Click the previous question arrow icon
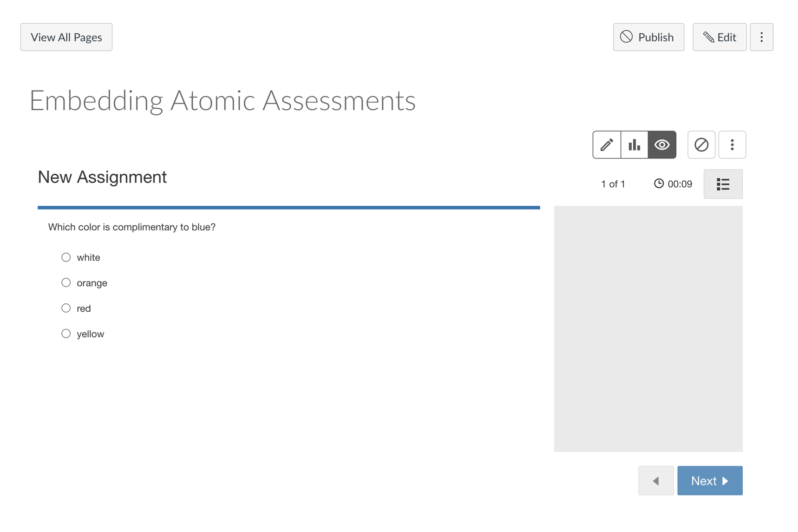 pyautogui.click(x=655, y=480)
